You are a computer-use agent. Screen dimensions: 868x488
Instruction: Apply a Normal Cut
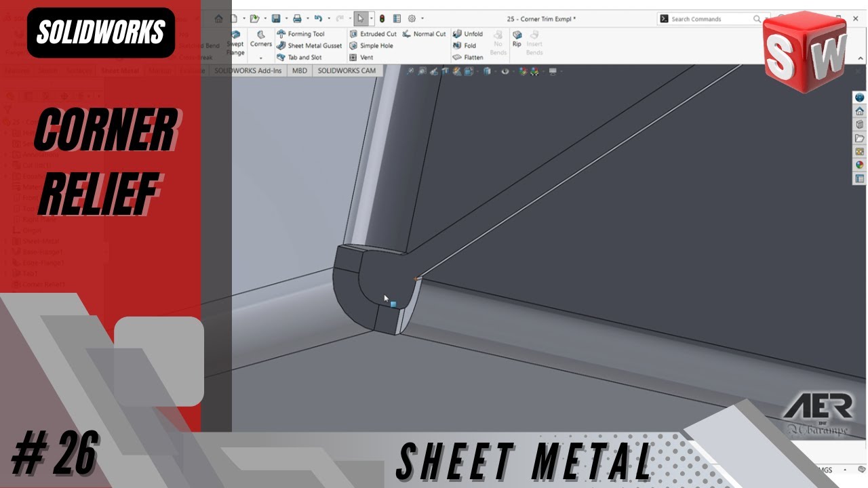(425, 34)
